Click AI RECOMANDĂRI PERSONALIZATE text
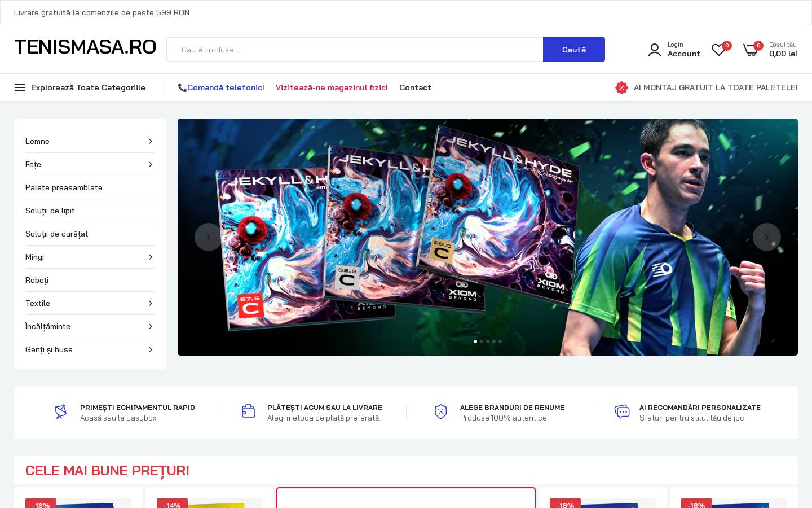 [x=700, y=407]
